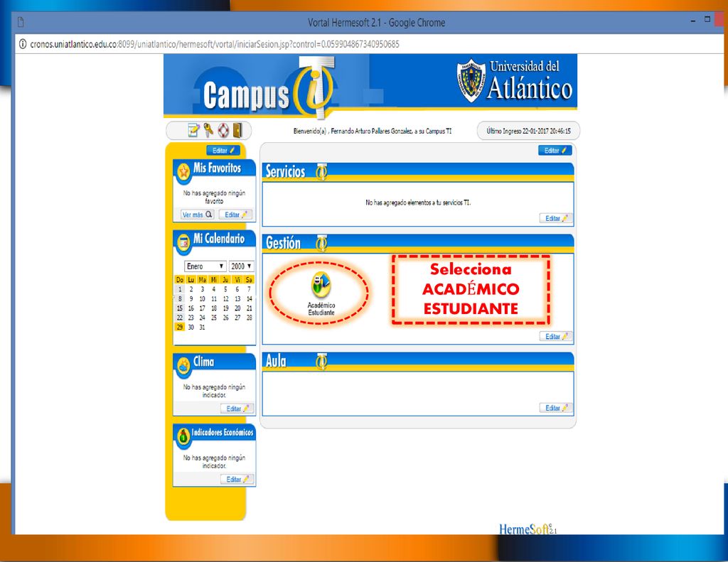Viewport: 728px width, 562px height.
Task: Select day 25 in the calendar
Action: tap(214, 318)
